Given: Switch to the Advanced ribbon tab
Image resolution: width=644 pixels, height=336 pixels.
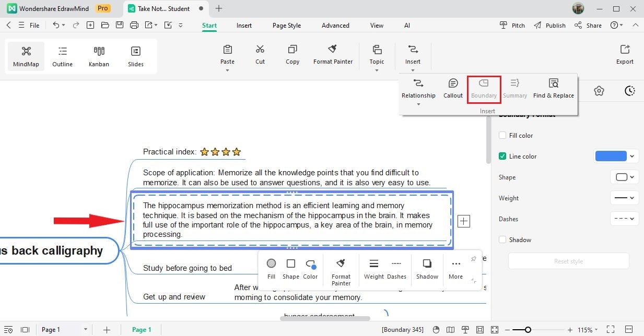Looking at the screenshot, I should click(x=335, y=26).
